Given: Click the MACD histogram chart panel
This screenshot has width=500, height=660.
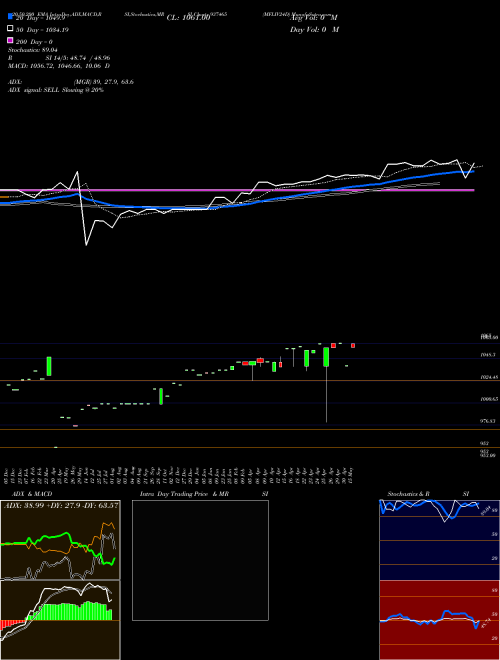Looking at the screenshot, I should (x=60, y=620).
